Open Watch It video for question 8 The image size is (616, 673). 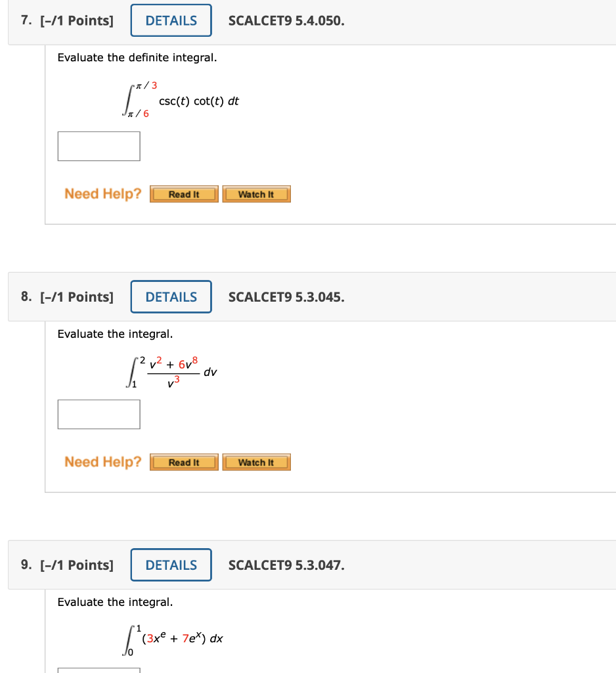pyautogui.click(x=256, y=462)
